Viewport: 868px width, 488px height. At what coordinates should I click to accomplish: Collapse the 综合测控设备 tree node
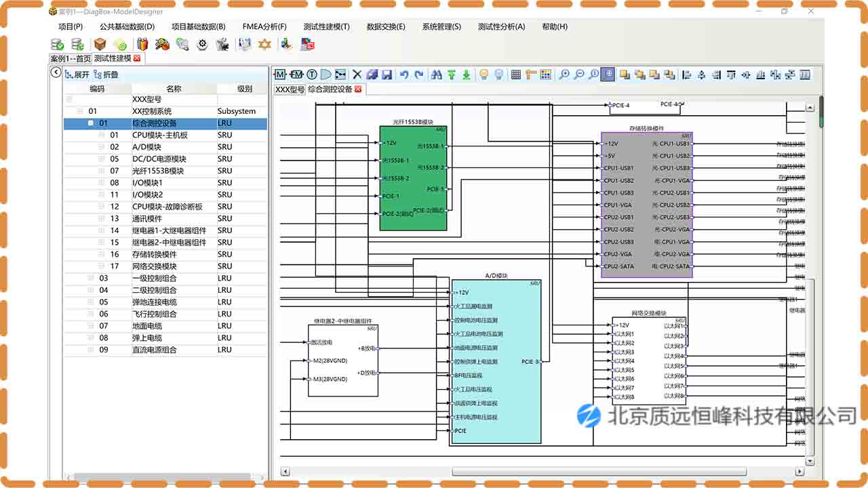92,123
